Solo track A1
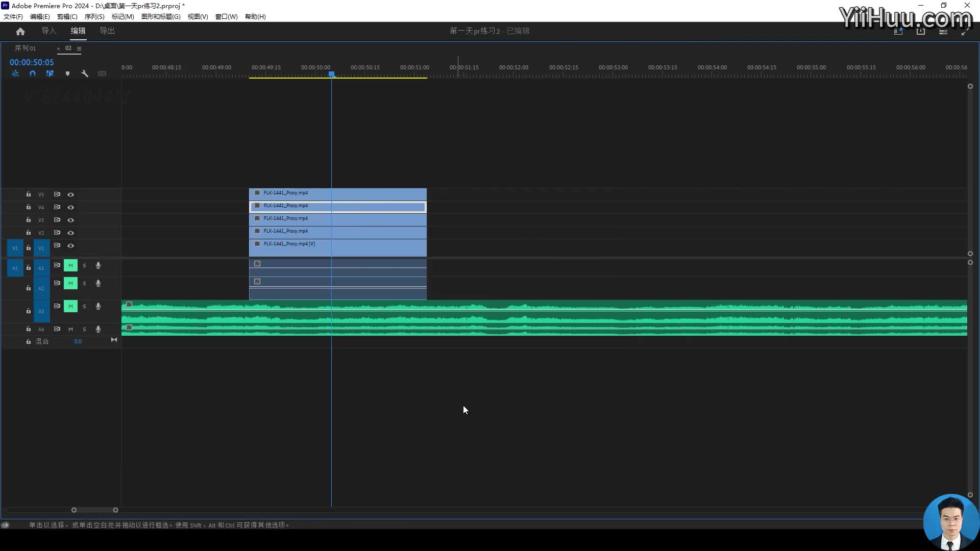Image resolution: width=980 pixels, height=551 pixels. (x=84, y=265)
